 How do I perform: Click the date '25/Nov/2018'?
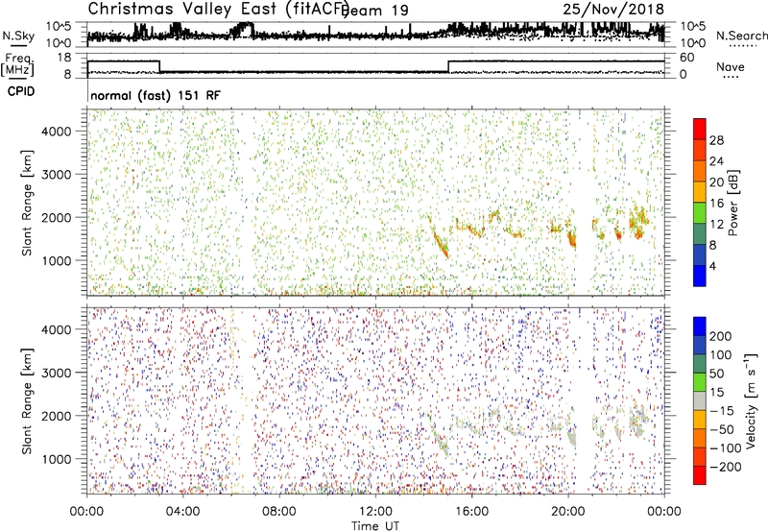pyautogui.click(x=613, y=9)
